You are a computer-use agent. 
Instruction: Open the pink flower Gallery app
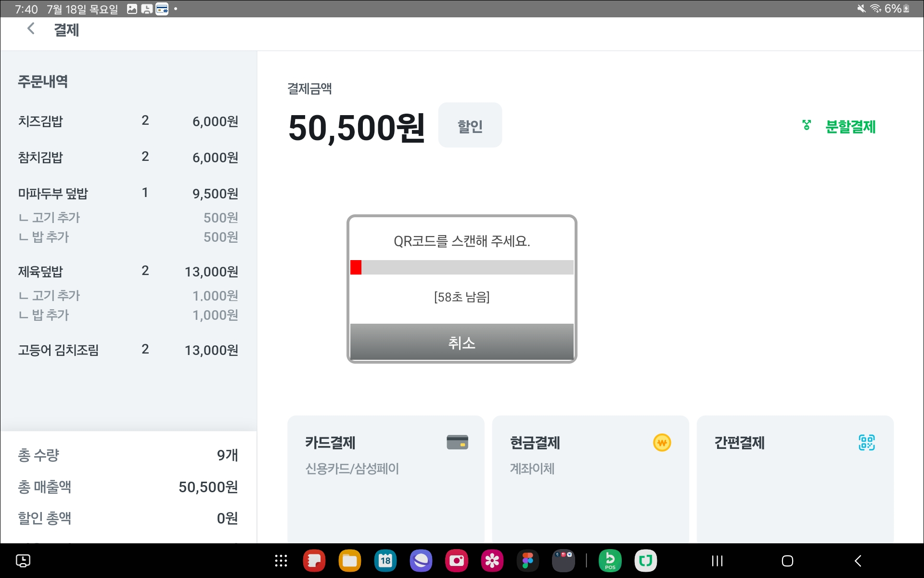click(492, 561)
